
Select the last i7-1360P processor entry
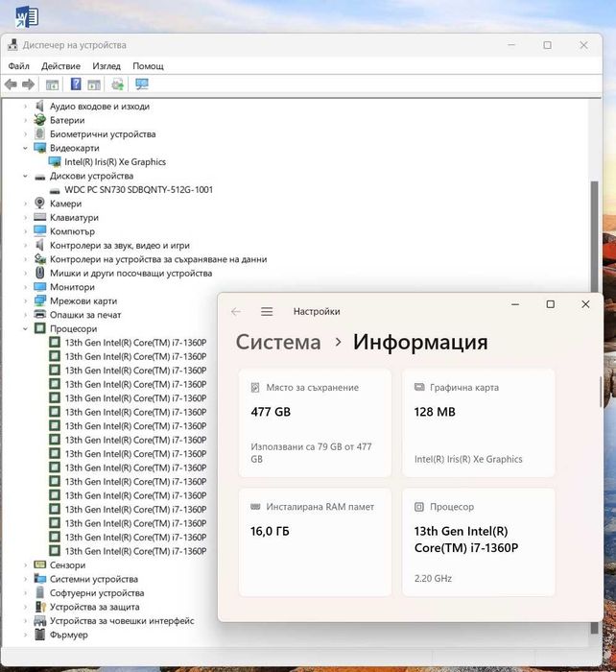click(x=135, y=551)
